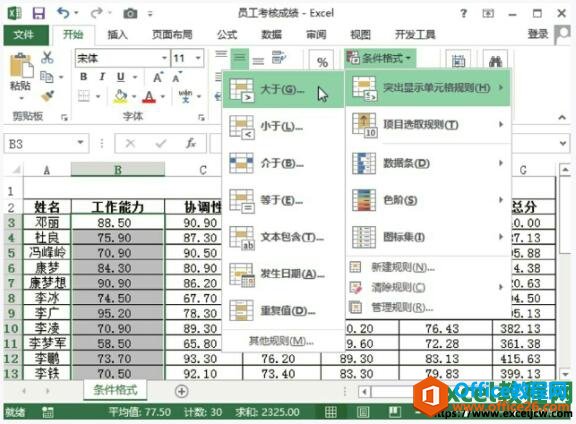Click the camera screenshot icon in the quick access toolbar
This screenshot has width=576, height=424.
[130, 14]
